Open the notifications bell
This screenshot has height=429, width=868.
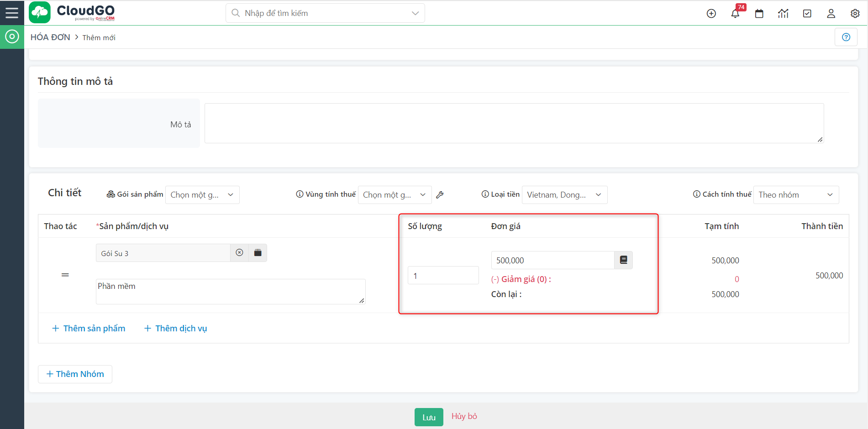click(x=735, y=14)
